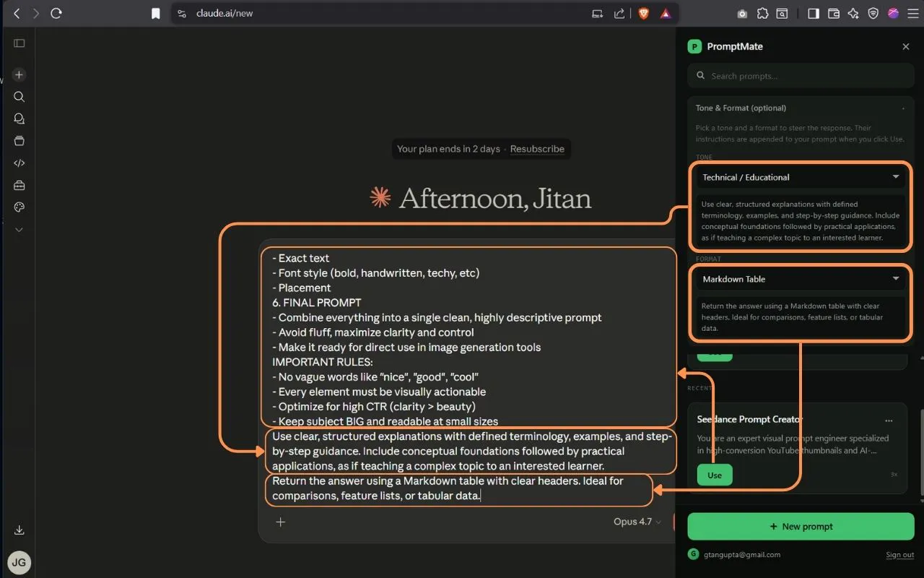The height and width of the screenshot is (578, 924).
Task: Toggle the browser sidebar panel icon
Action: (814, 13)
